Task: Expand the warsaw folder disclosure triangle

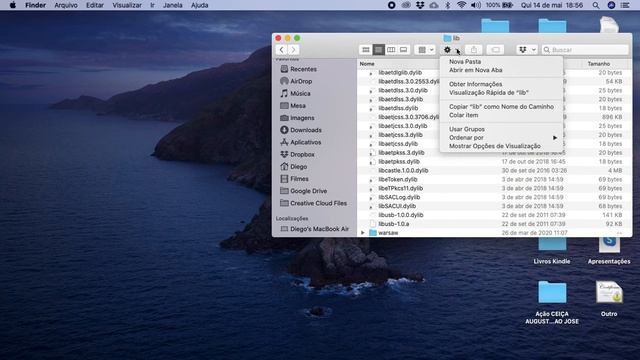Action: (x=362, y=233)
